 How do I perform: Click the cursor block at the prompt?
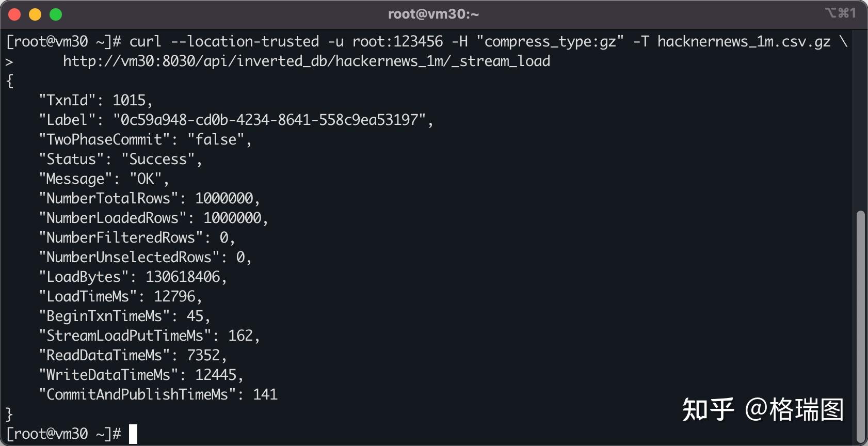click(x=133, y=434)
